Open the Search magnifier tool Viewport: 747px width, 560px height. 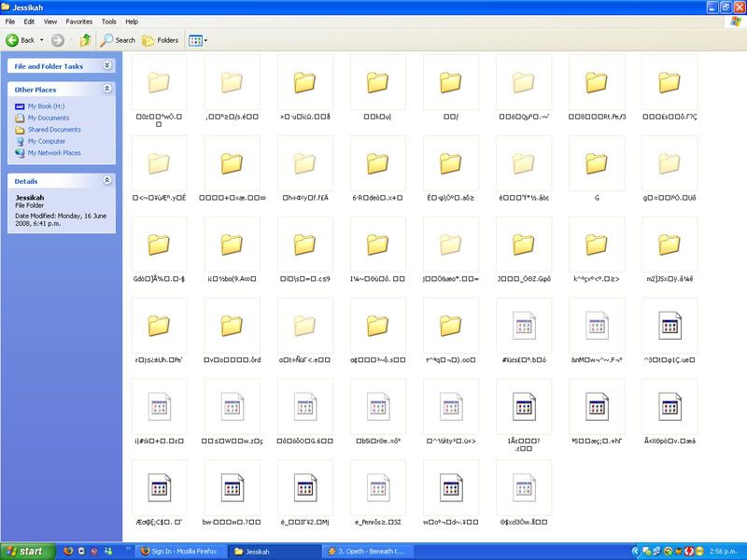107,40
